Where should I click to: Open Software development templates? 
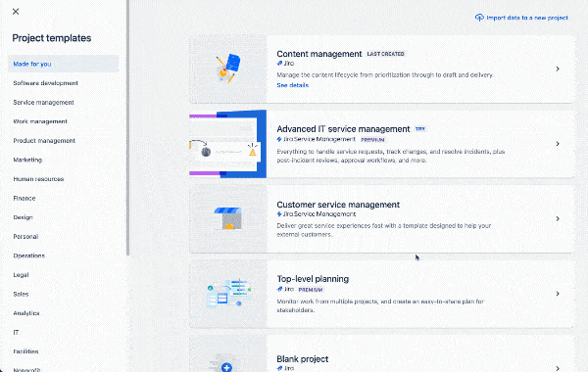tap(45, 83)
